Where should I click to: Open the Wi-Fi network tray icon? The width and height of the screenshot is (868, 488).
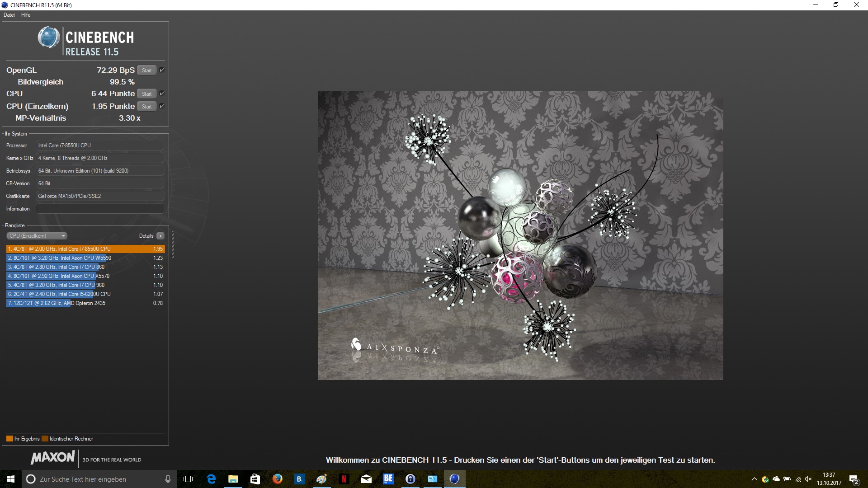(x=798, y=479)
